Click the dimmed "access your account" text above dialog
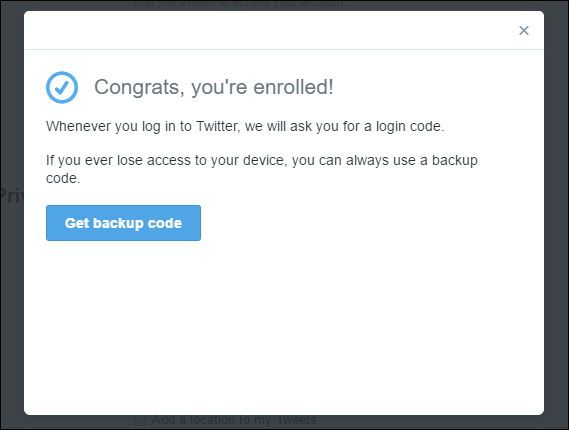 [240, 4]
